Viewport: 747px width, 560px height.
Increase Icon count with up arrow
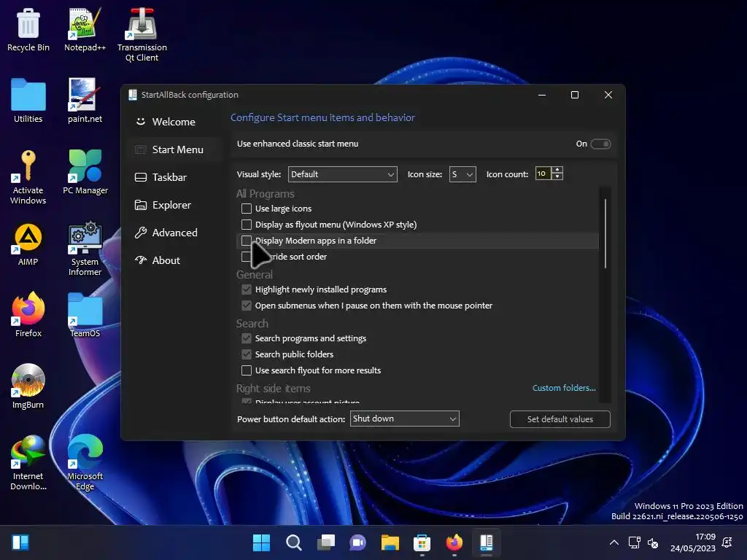(x=557, y=170)
